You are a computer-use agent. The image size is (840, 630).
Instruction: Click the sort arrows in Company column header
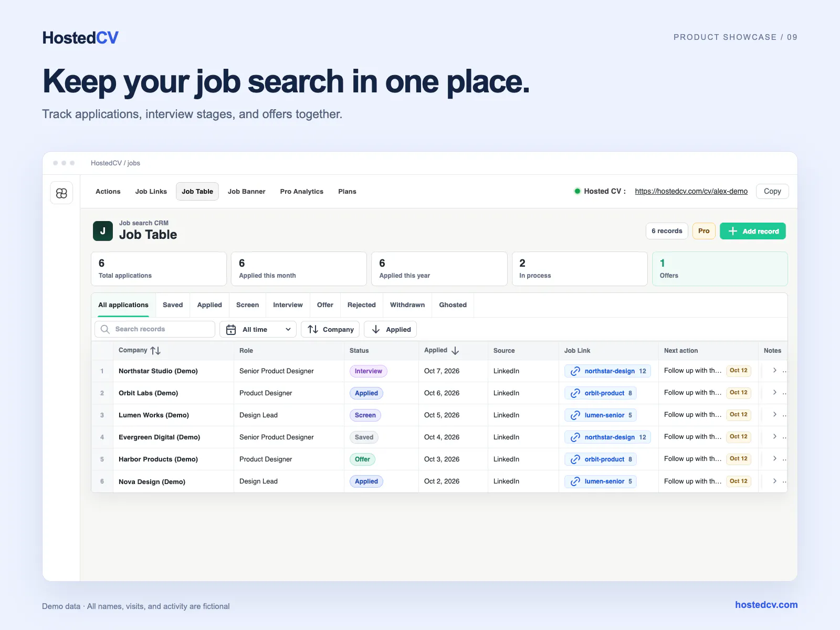155,351
